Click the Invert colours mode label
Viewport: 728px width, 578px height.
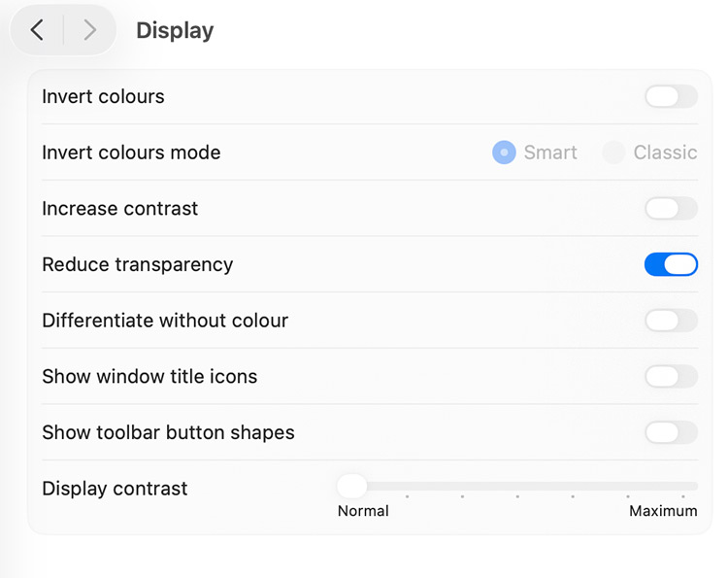click(x=131, y=153)
